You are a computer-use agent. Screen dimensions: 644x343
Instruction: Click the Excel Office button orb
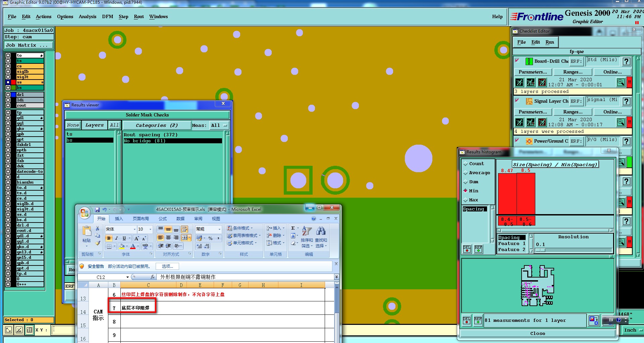pyautogui.click(x=85, y=212)
